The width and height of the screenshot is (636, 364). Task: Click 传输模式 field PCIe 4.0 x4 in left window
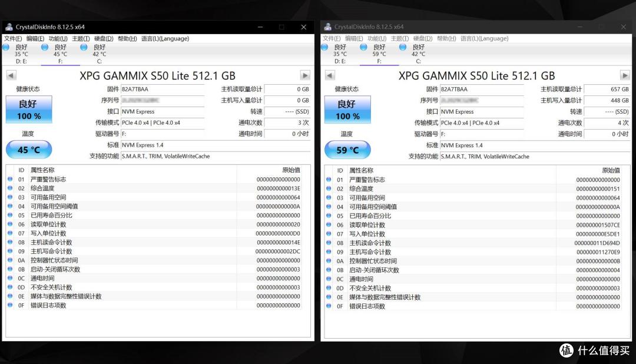(x=163, y=123)
